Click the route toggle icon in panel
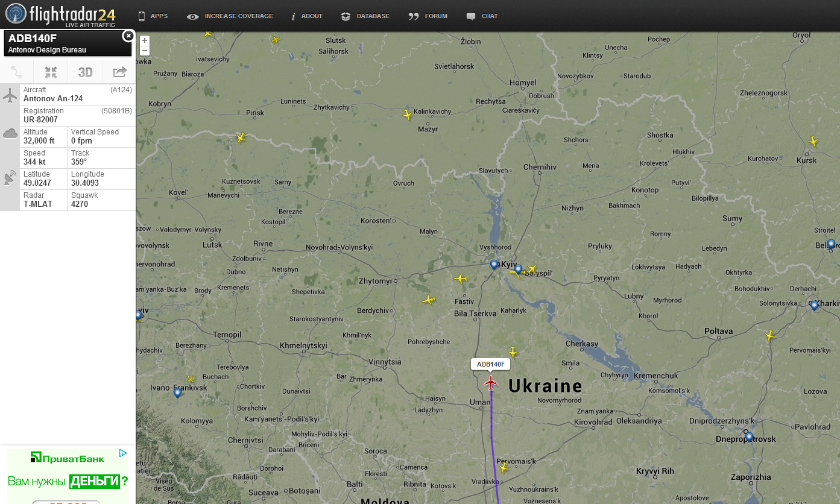The width and height of the screenshot is (840, 504). (17, 72)
